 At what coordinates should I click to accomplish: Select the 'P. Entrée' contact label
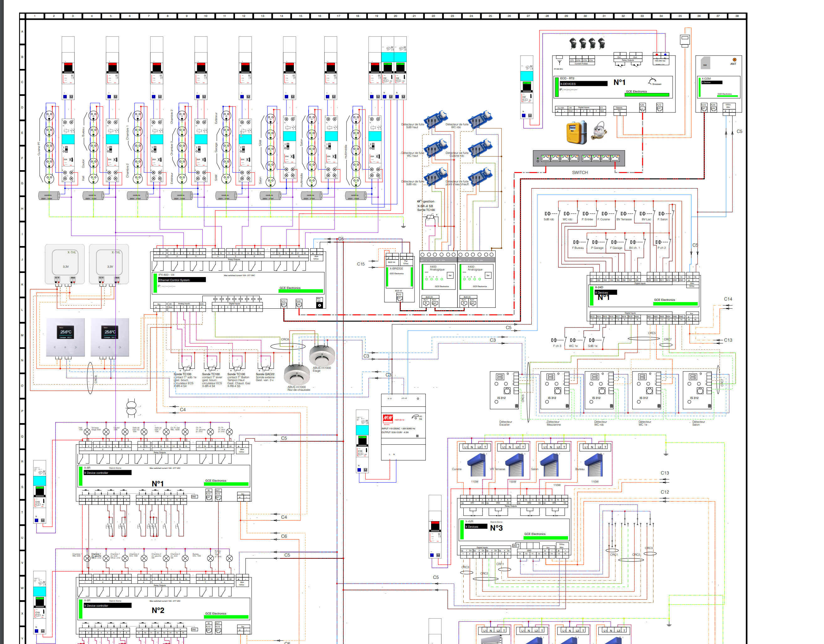coord(587,219)
